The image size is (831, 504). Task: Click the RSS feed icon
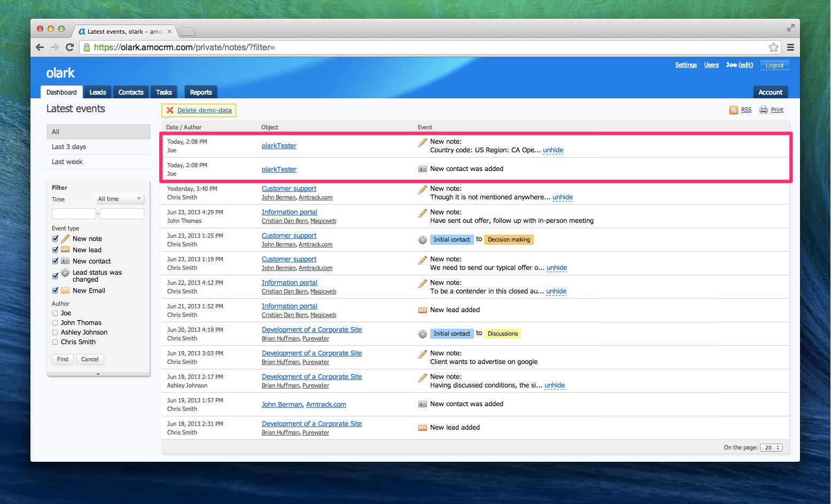pos(733,110)
